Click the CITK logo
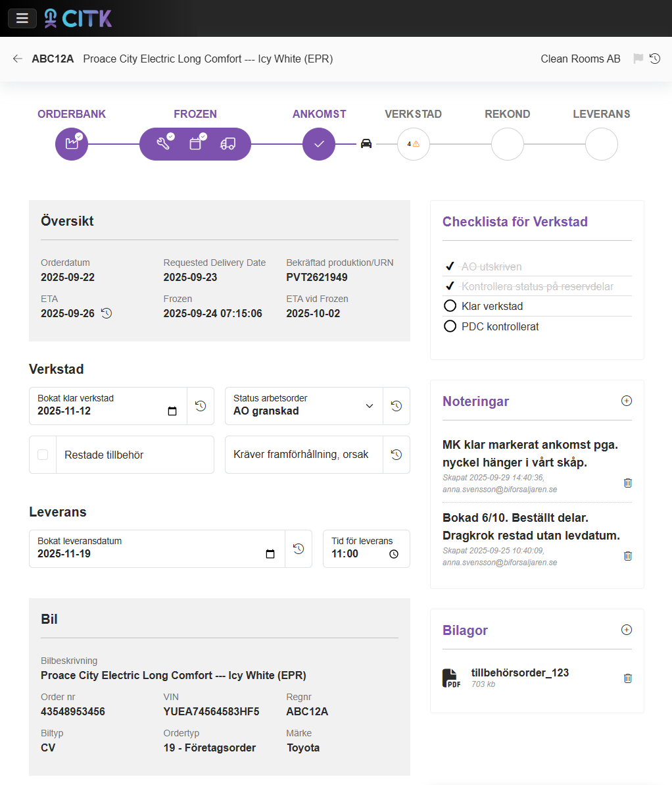672x785 pixels. click(x=78, y=18)
